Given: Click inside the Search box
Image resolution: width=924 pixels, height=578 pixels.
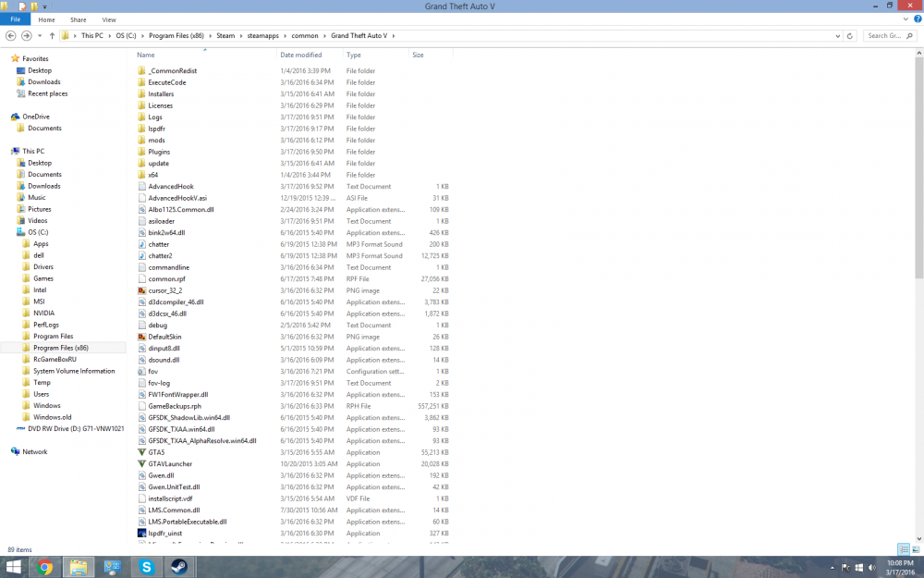Looking at the screenshot, I should click(887, 36).
